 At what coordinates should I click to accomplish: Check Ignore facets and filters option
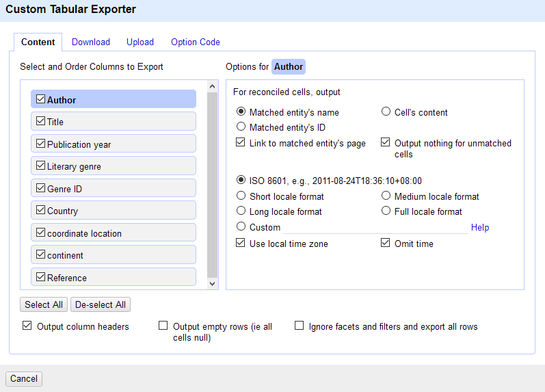[x=299, y=326]
